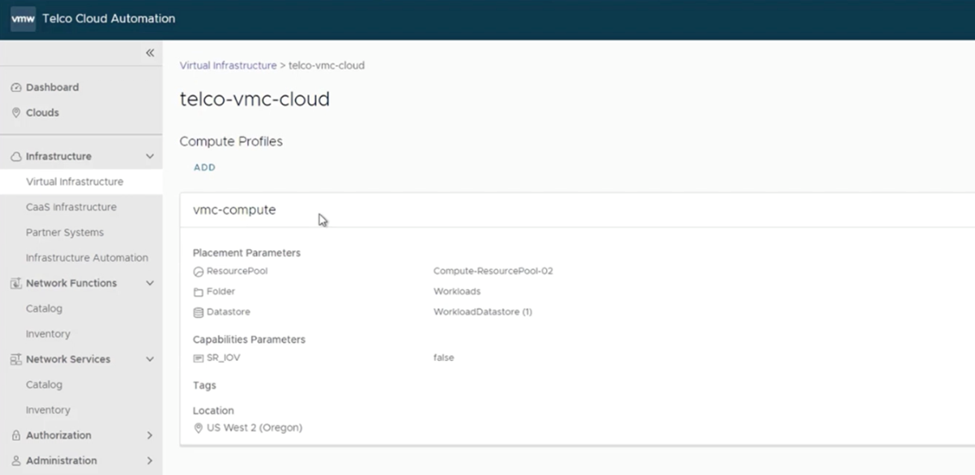
Task: Click the Clouds location pin icon
Action: click(x=16, y=113)
